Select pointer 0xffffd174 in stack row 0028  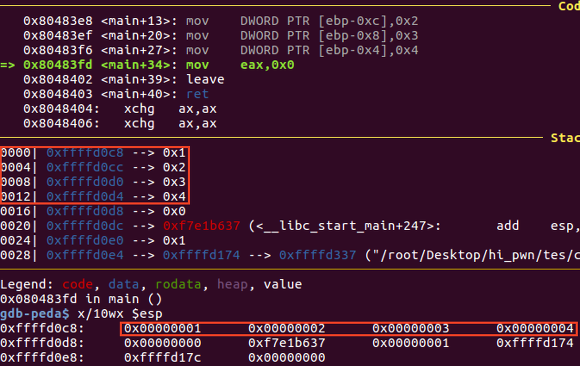201,255
